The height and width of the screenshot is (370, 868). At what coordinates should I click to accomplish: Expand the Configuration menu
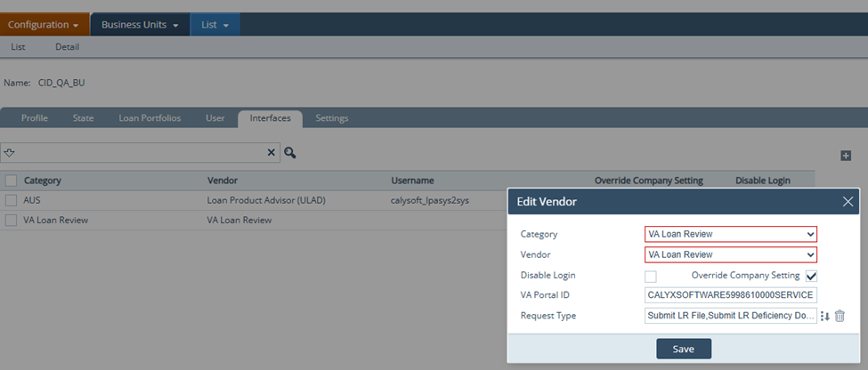(45, 24)
